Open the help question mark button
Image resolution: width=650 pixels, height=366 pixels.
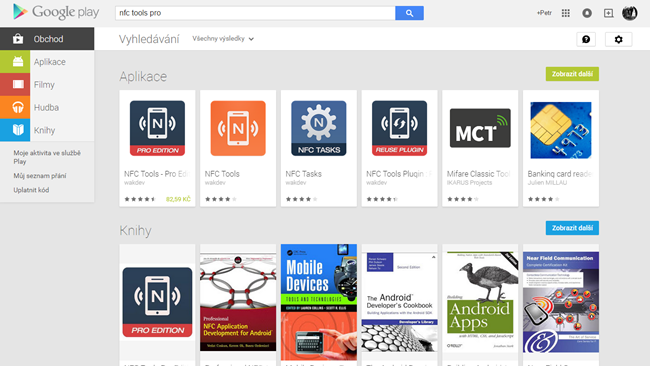(586, 39)
